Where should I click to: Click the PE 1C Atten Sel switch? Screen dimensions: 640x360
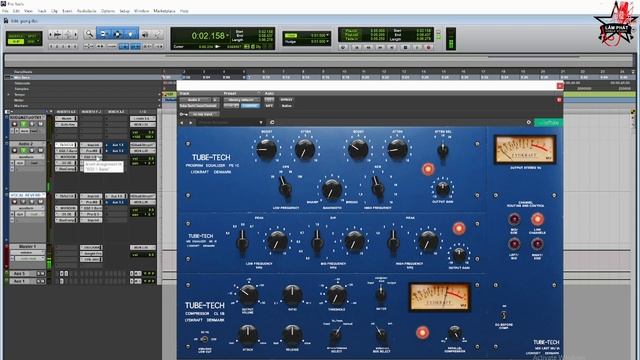coord(442,150)
